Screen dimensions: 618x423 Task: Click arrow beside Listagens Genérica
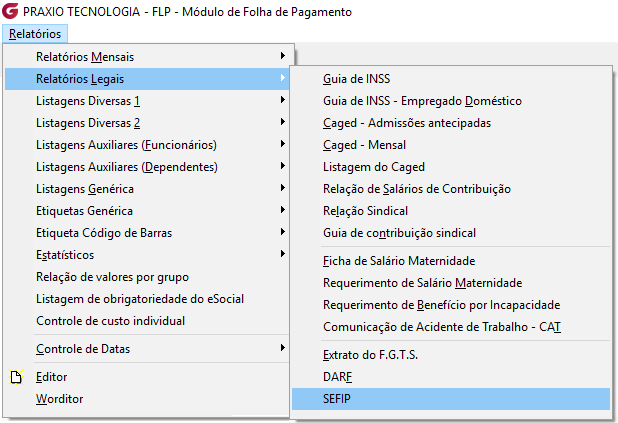coord(283,188)
